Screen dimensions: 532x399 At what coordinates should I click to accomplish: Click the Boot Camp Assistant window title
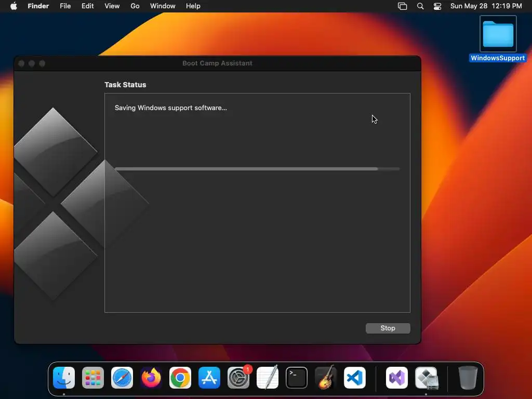pyautogui.click(x=218, y=63)
